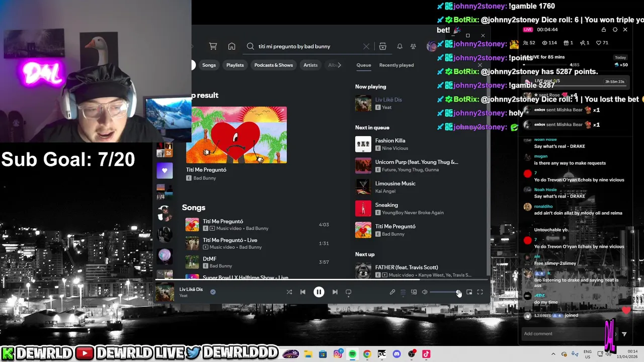
Task: Toggle shuffle in Spotify player
Action: [289, 292]
